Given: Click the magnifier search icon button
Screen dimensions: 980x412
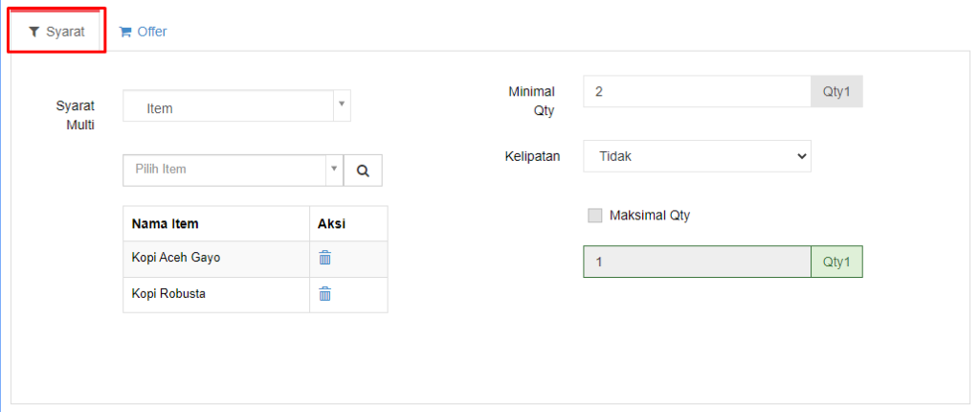Looking at the screenshot, I should click(x=363, y=171).
